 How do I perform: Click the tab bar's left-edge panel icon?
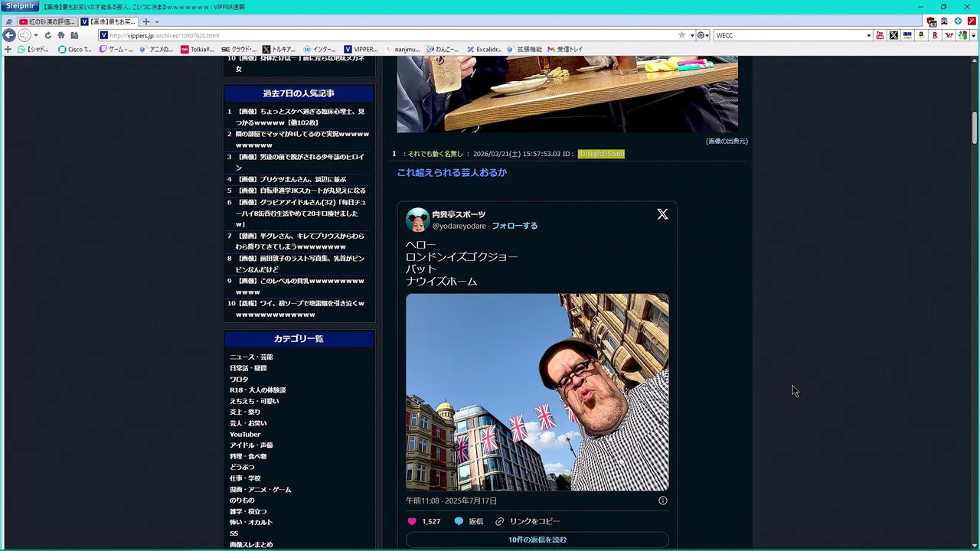click(9, 21)
